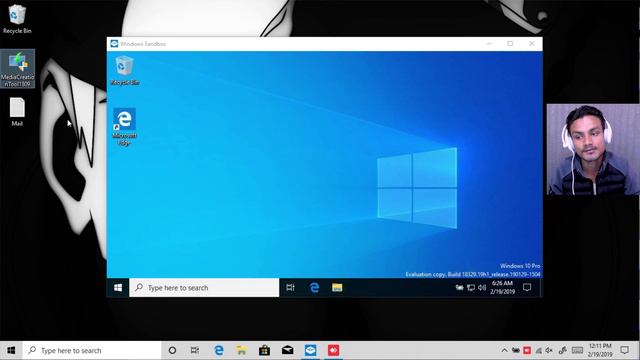Image resolution: width=640 pixels, height=360 pixels.
Task: Click host tray network icon
Action: click(x=538, y=351)
